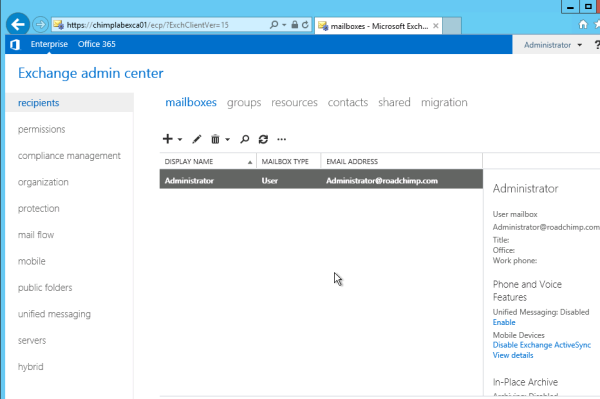Click the search magnifier in address bar
The height and width of the screenshot is (399, 600).
274,25
